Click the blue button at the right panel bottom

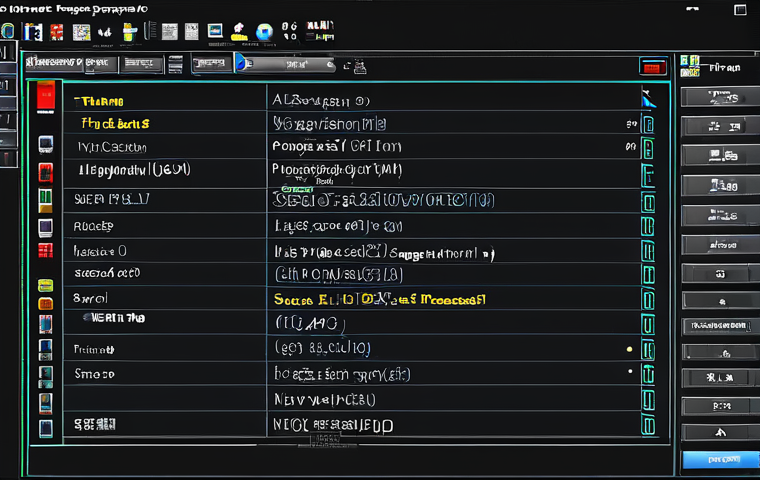click(x=720, y=459)
